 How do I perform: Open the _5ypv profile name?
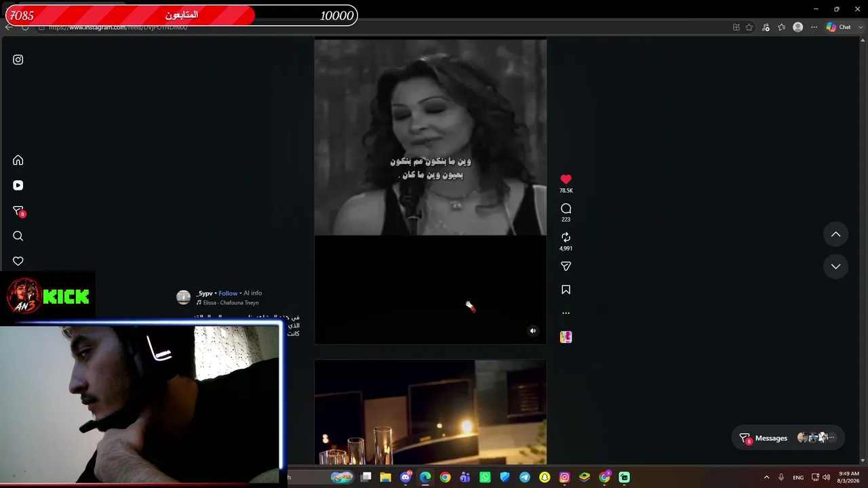(204, 293)
